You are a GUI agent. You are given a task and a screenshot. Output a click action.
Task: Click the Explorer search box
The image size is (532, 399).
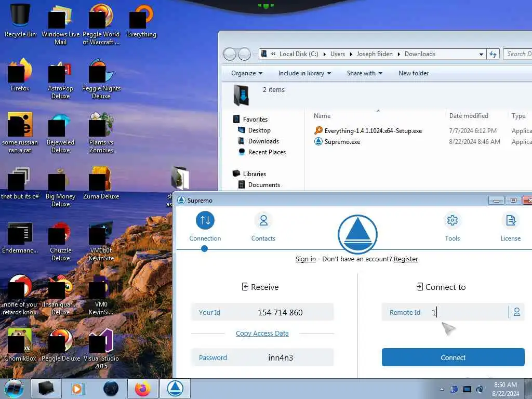(x=518, y=54)
